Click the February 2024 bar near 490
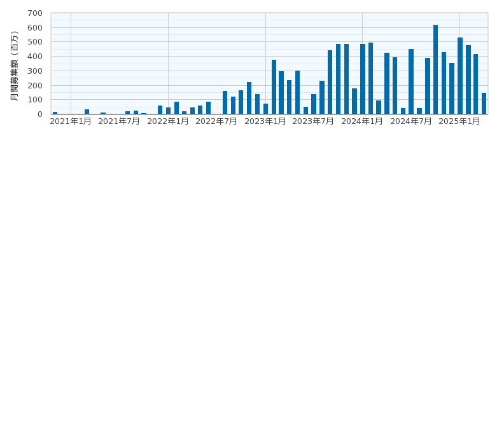This screenshot has height=445, width=504. click(370, 78)
